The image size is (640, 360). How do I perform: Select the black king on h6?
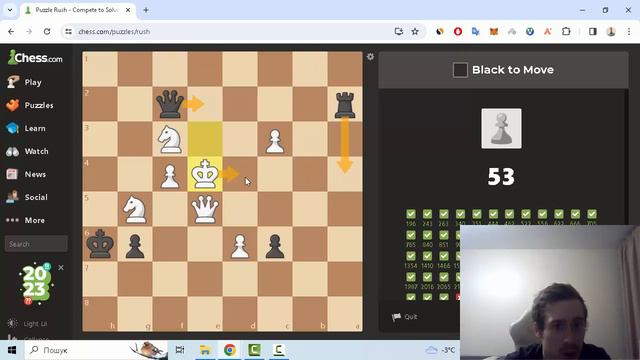point(100,244)
